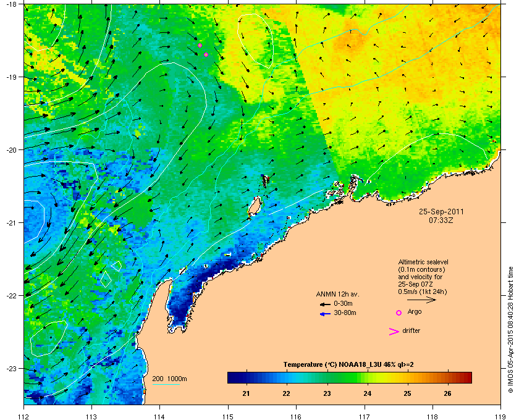519x420 pixels.
Task: Click the temperature color bar
Action: click(350, 377)
